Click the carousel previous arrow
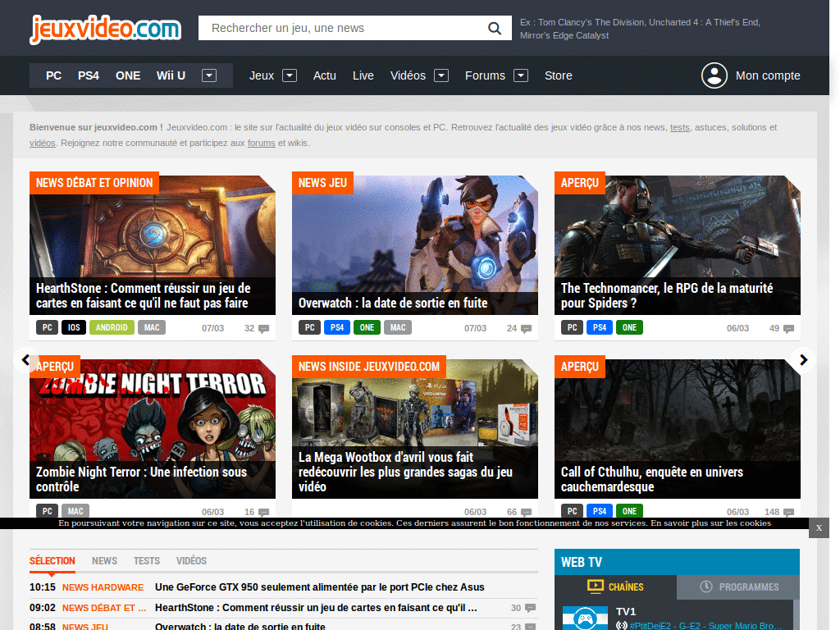840x630 pixels. tap(25, 360)
